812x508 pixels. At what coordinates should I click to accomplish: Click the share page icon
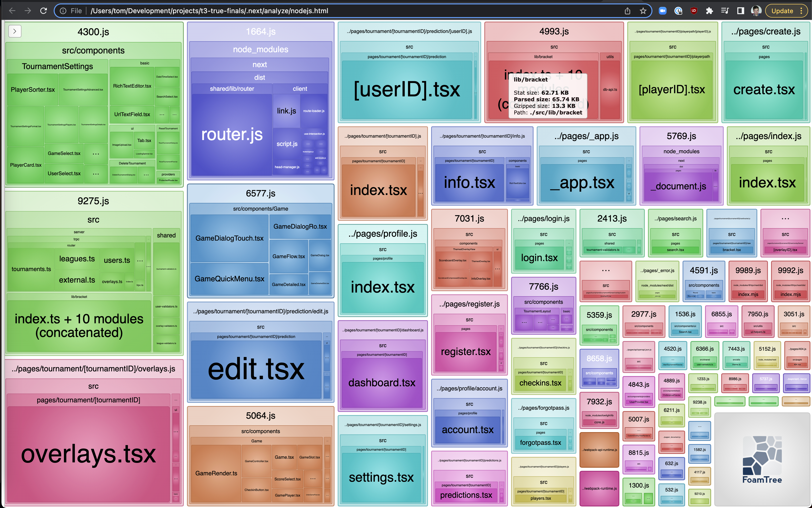tap(627, 11)
